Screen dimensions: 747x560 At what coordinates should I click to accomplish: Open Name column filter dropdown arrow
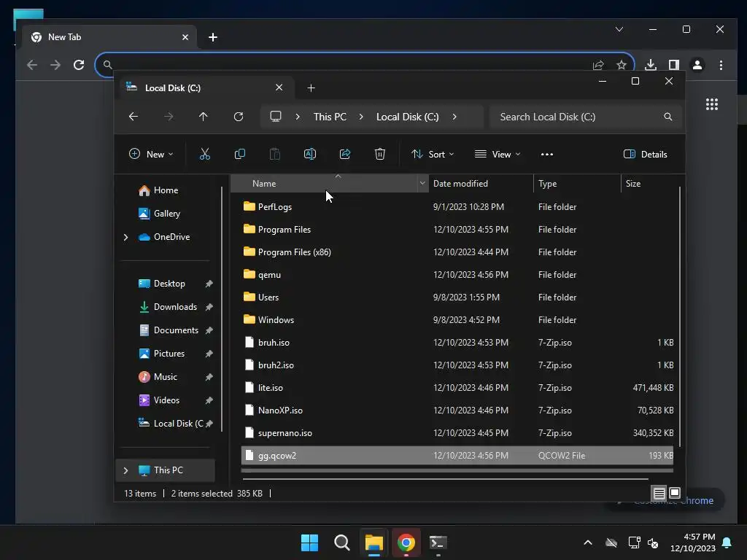tap(422, 183)
